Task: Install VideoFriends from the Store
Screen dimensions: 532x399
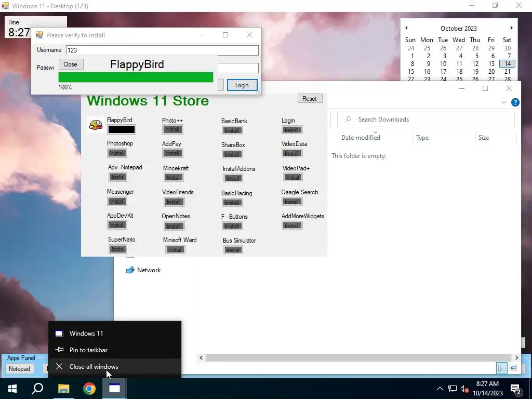Action: 174,202
